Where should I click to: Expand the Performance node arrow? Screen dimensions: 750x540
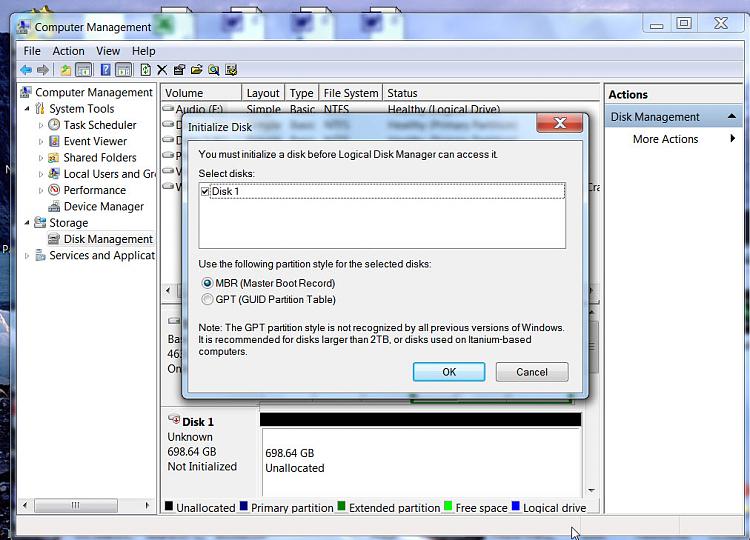pos(41,190)
